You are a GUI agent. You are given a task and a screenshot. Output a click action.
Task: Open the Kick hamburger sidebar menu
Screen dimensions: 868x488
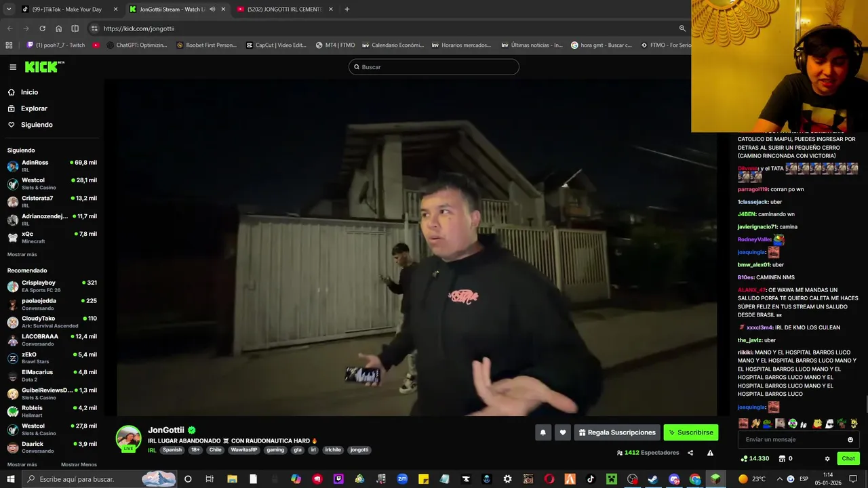coord(13,67)
